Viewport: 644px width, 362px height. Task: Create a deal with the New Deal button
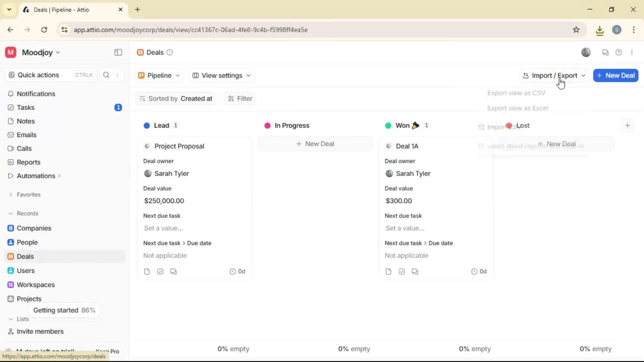616,75
